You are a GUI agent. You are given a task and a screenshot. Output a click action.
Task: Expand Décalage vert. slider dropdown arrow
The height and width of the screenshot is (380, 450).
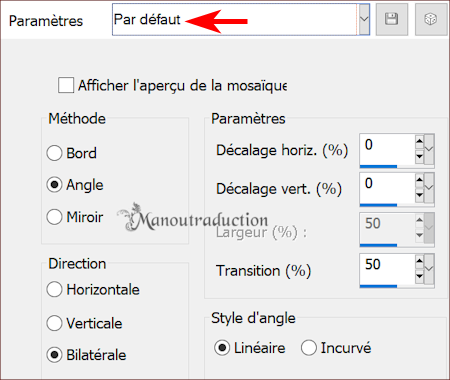coord(429,188)
